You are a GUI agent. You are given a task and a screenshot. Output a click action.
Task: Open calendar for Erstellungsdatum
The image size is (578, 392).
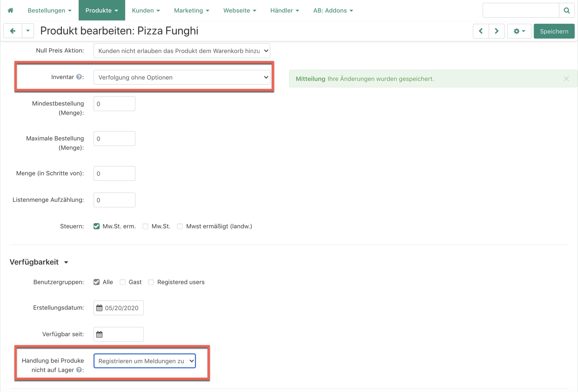click(99, 308)
